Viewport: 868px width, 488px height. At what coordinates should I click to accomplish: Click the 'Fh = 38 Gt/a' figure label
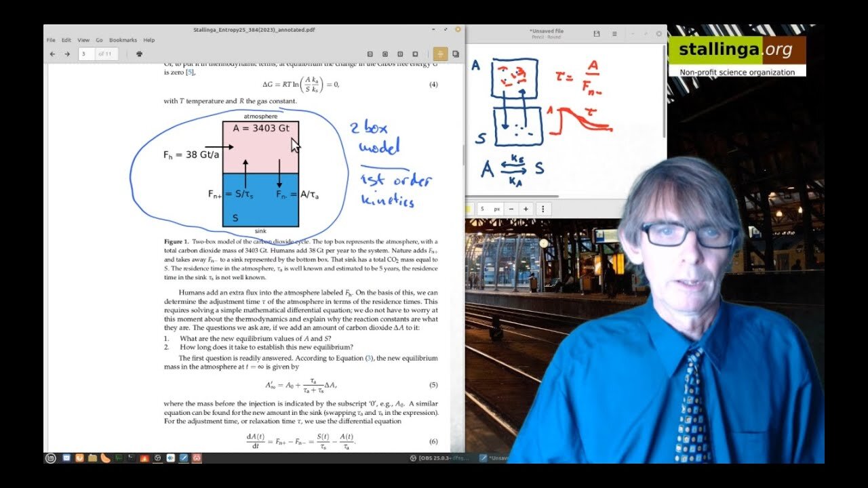click(191, 155)
